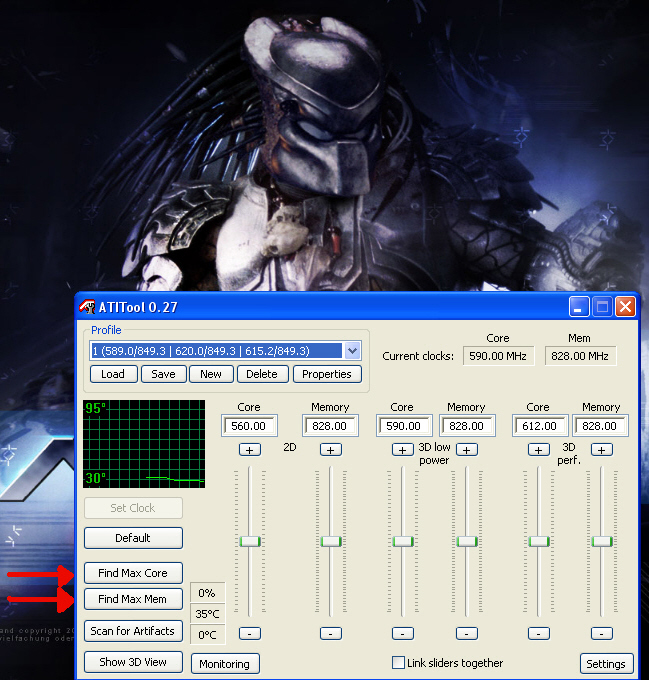Click the 3D low power Memory field
The height and width of the screenshot is (680, 649).
point(467,426)
